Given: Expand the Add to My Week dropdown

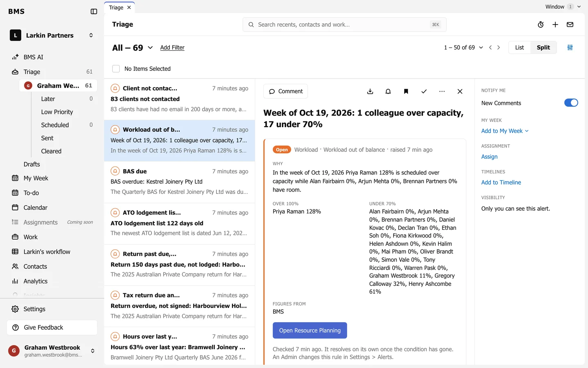Looking at the screenshot, I should pyautogui.click(x=505, y=131).
